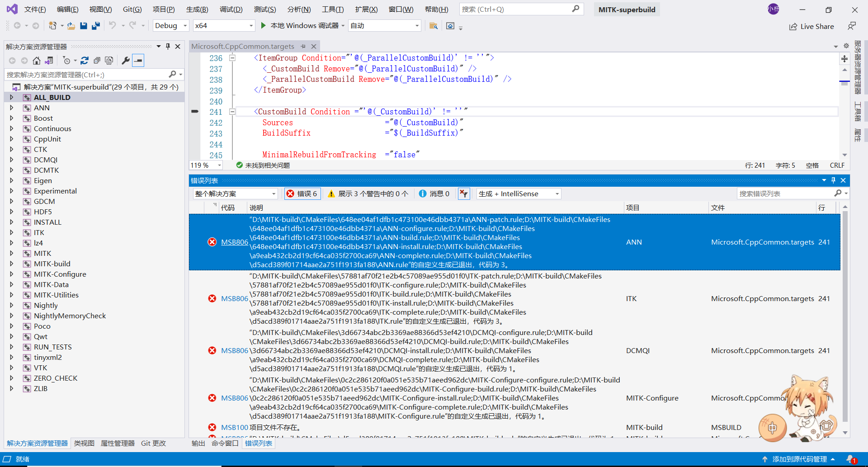The image size is (868, 467).
Task: Pin the Error List panel
Action: pyautogui.click(x=834, y=180)
